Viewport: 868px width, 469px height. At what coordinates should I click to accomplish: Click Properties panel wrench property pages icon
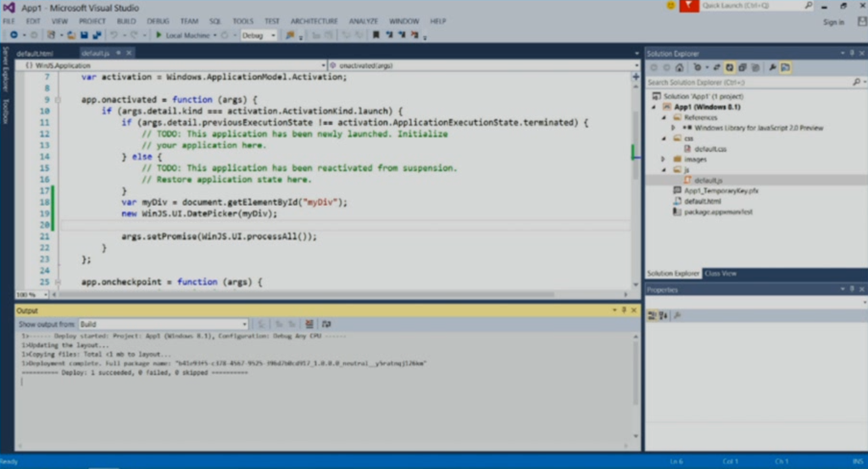coord(677,315)
